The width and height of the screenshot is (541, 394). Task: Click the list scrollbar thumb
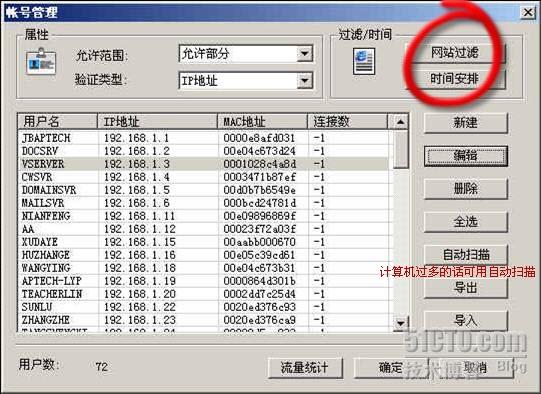(x=400, y=149)
